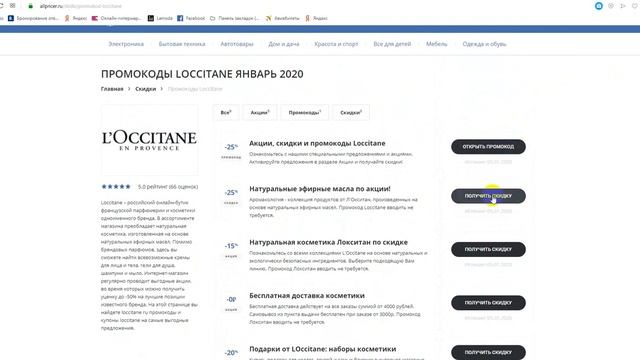
Task: Open Акции, скидки и промокоды Loccitane title
Action: (317, 143)
